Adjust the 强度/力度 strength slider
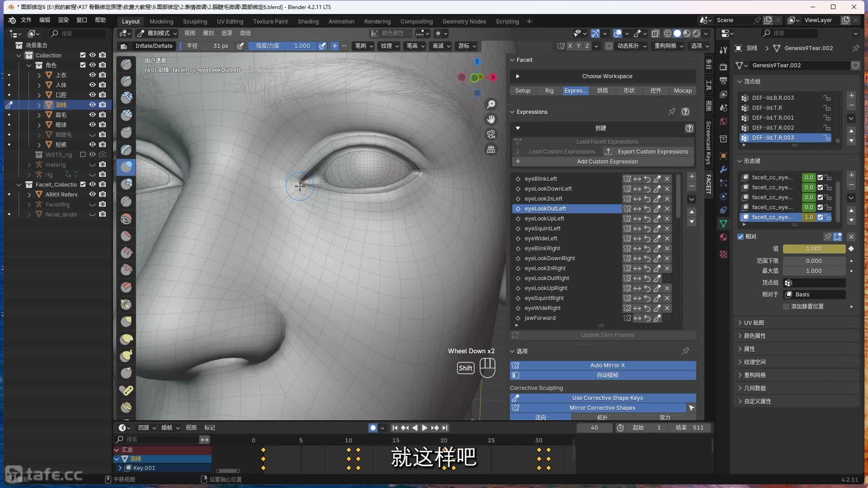The height and width of the screenshot is (488, 868). coord(282,46)
